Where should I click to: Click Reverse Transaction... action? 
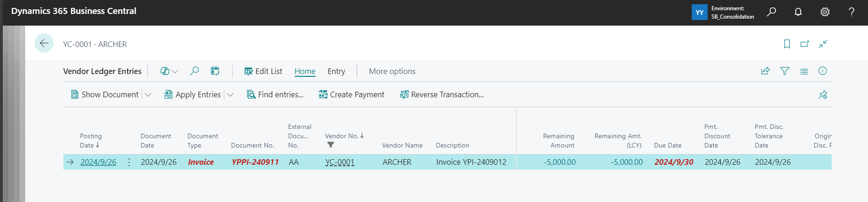pyautogui.click(x=442, y=94)
